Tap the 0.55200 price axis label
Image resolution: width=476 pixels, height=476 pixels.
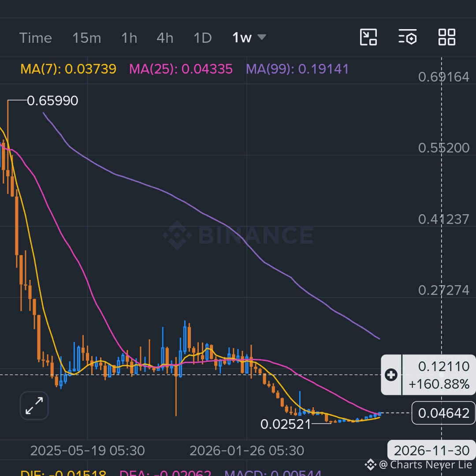coord(443,148)
